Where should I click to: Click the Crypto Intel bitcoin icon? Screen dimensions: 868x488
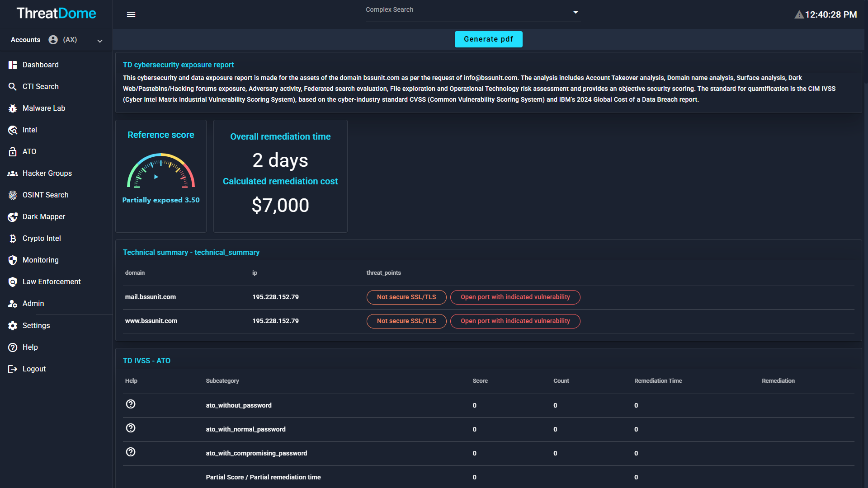[x=13, y=239]
